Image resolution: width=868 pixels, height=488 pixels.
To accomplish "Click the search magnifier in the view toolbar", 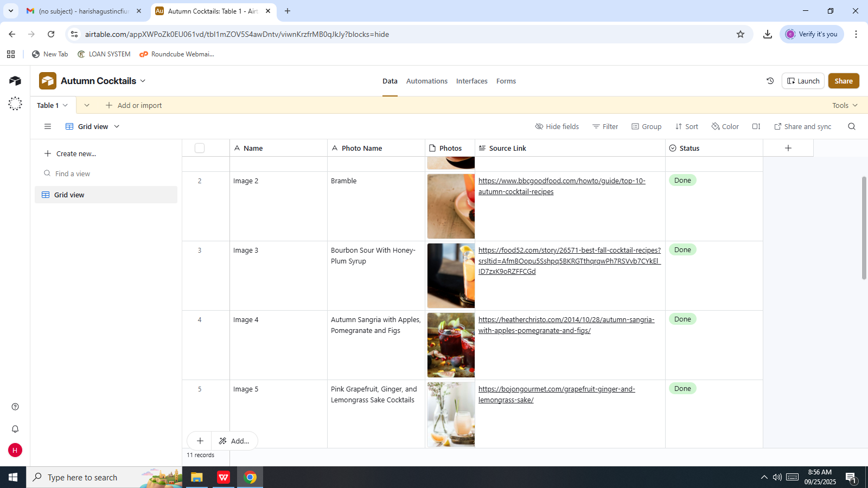I will pyautogui.click(x=851, y=126).
